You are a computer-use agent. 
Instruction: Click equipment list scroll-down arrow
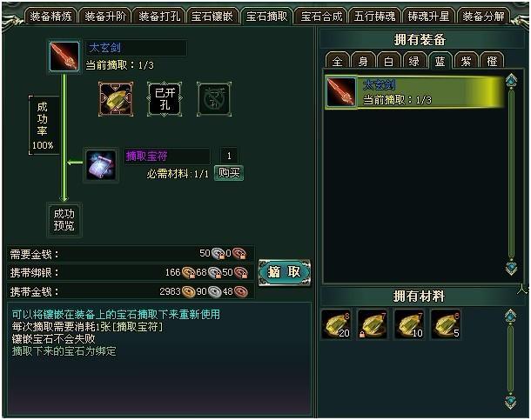511,269
